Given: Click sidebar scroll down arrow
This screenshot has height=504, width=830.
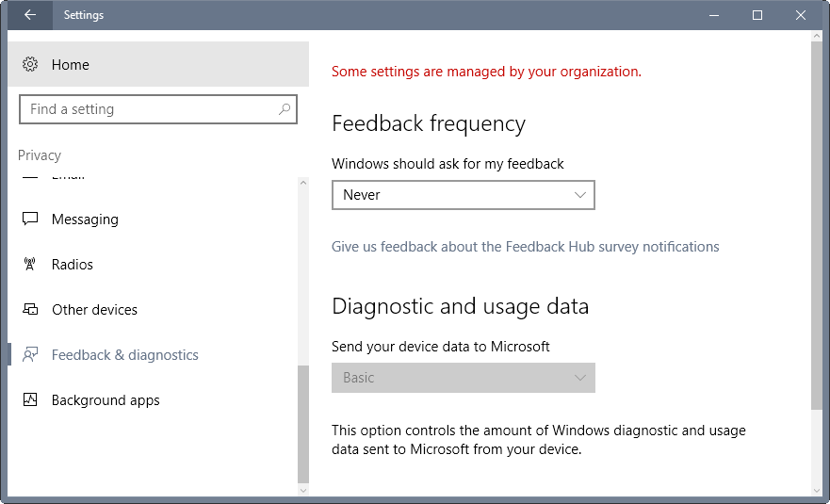Looking at the screenshot, I should [303, 490].
